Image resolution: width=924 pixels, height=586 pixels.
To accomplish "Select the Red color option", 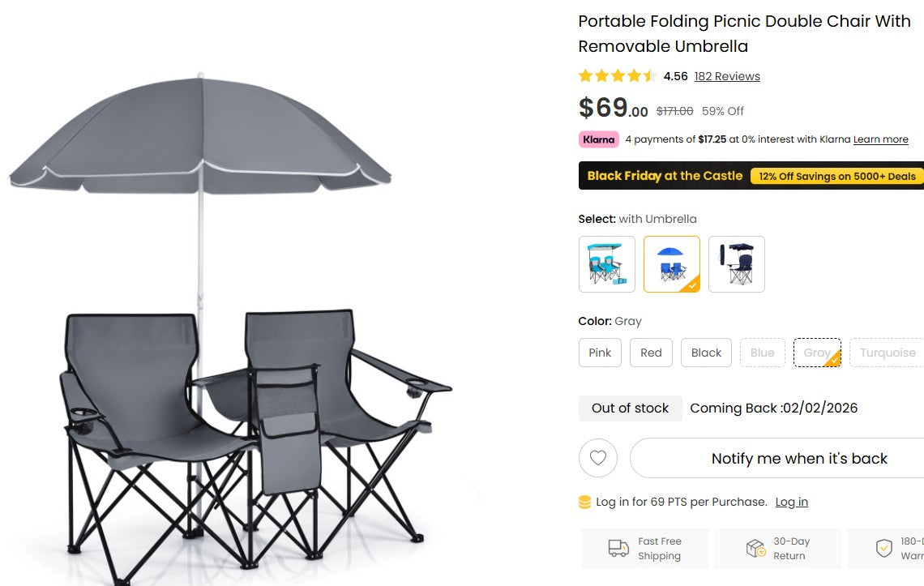I will [x=651, y=353].
